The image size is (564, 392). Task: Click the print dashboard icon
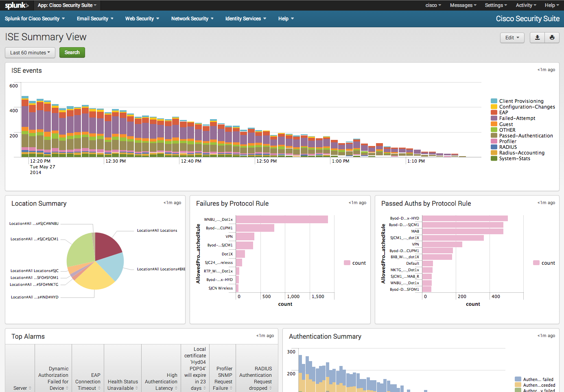[552, 37]
